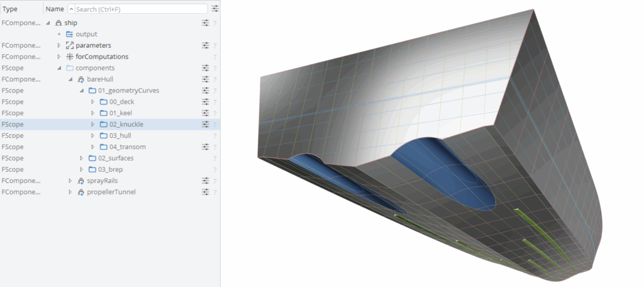The image size is (644, 287).
Task: Click the Name column header
Action: 54,9
